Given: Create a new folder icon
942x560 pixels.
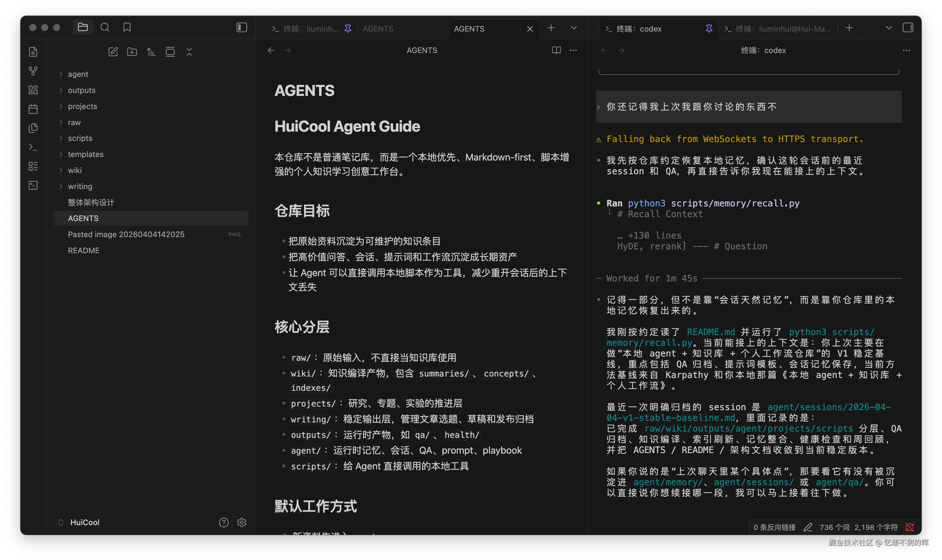Looking at the screenshot, I should pyautogui.click(x=132, y=52).
